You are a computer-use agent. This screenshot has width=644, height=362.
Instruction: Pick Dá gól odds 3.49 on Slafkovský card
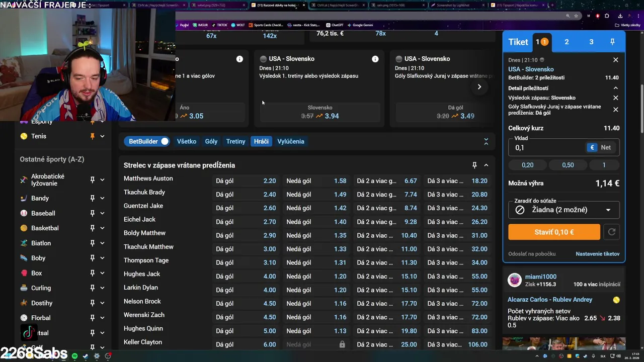(455, 112)
